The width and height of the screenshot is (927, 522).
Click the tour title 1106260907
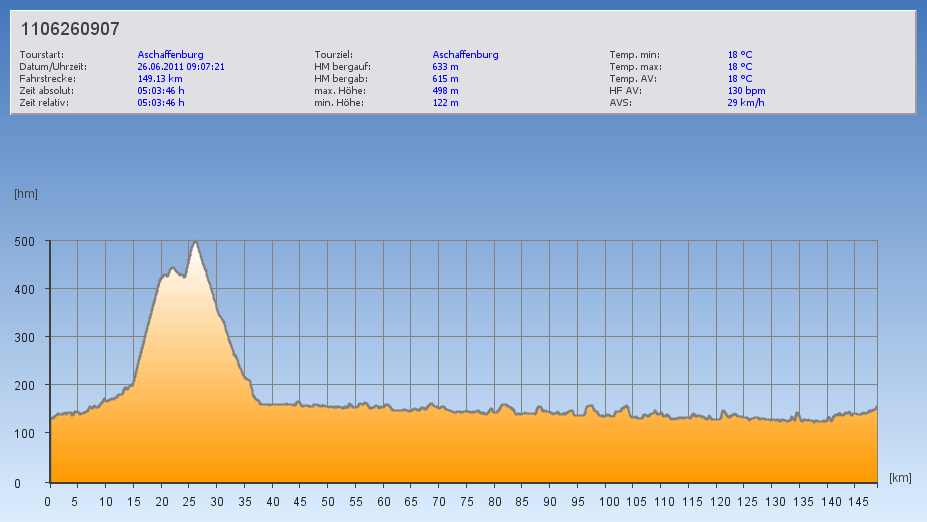click(70, 30)
